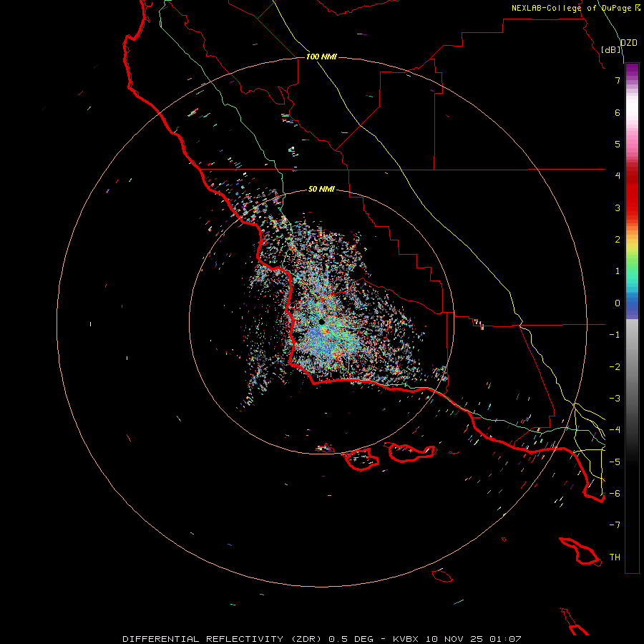
Task: Click the 50 NMI range ring label
Action: [x=321, y=189]
